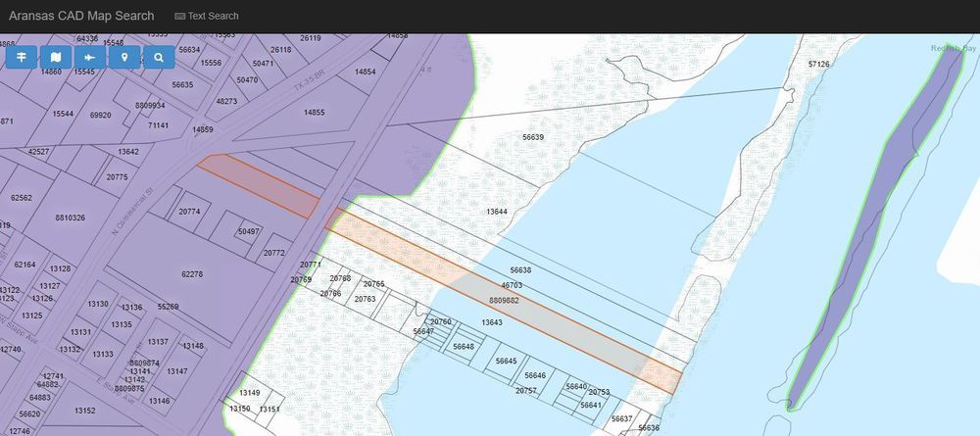Select parcel label 13130
This screenshot has height=436, width=980.
(97, 304)
